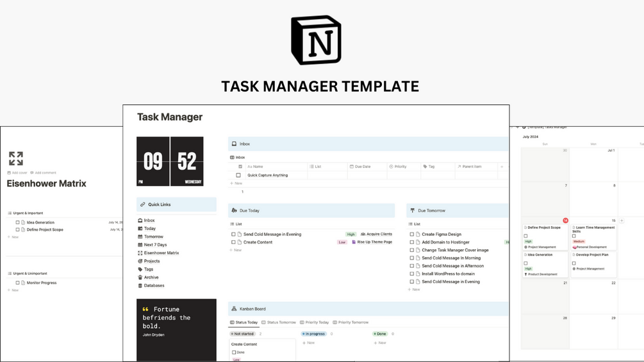The width and height of the screenshot is (644, 362).
Task: Add a new row in Inbox table
Action: click(236, 183)
